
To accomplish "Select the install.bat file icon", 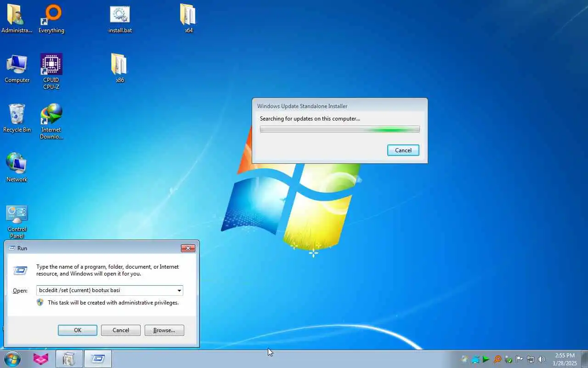I will pos(120,18).
